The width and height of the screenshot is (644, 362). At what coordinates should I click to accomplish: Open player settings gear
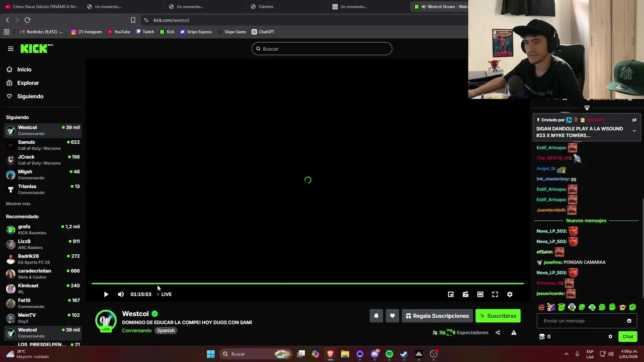tap(510, 294)
